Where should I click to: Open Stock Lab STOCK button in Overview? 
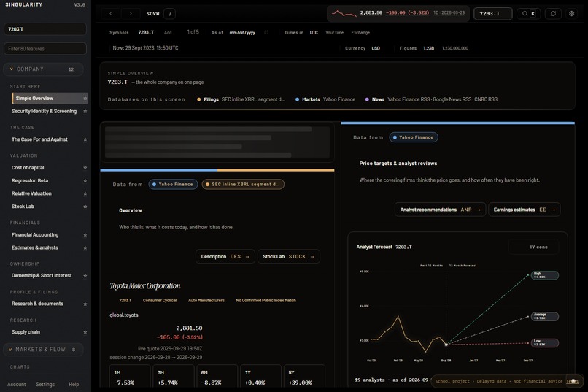[289, 256]
